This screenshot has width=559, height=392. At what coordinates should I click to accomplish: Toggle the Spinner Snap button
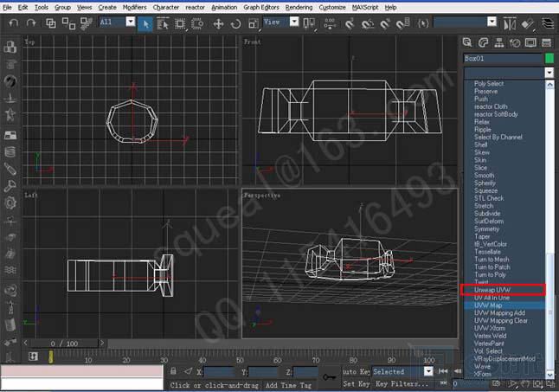tap(402, 24)
